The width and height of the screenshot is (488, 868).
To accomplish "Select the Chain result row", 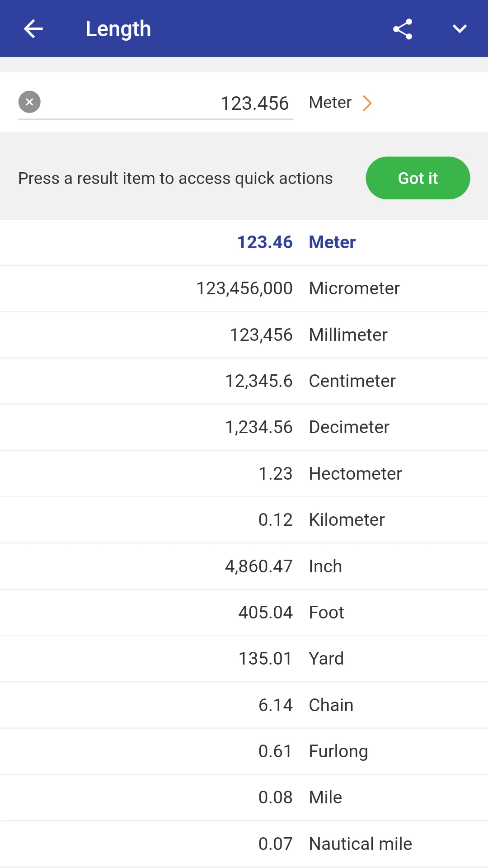I will tap(244, 705).
